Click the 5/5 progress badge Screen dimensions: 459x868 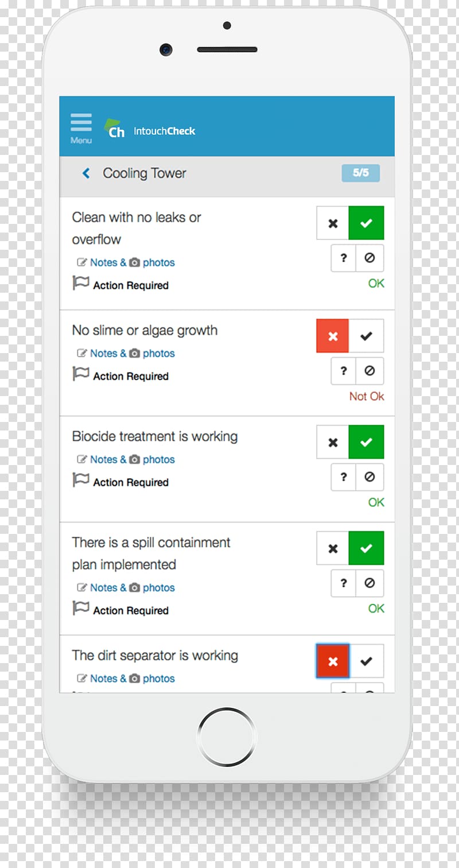[x=360, y=173]
